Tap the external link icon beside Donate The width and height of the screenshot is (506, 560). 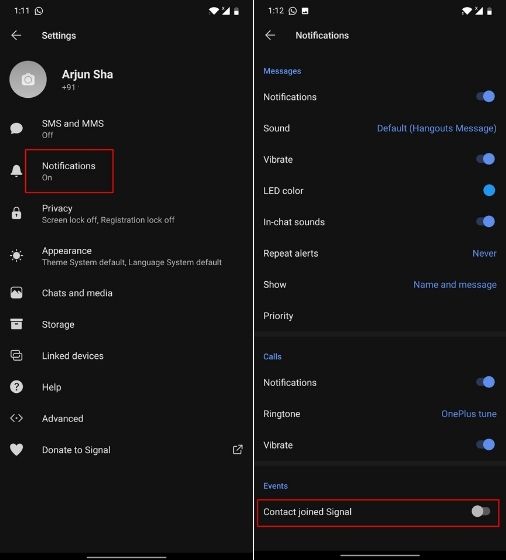[x=238, y=450]
